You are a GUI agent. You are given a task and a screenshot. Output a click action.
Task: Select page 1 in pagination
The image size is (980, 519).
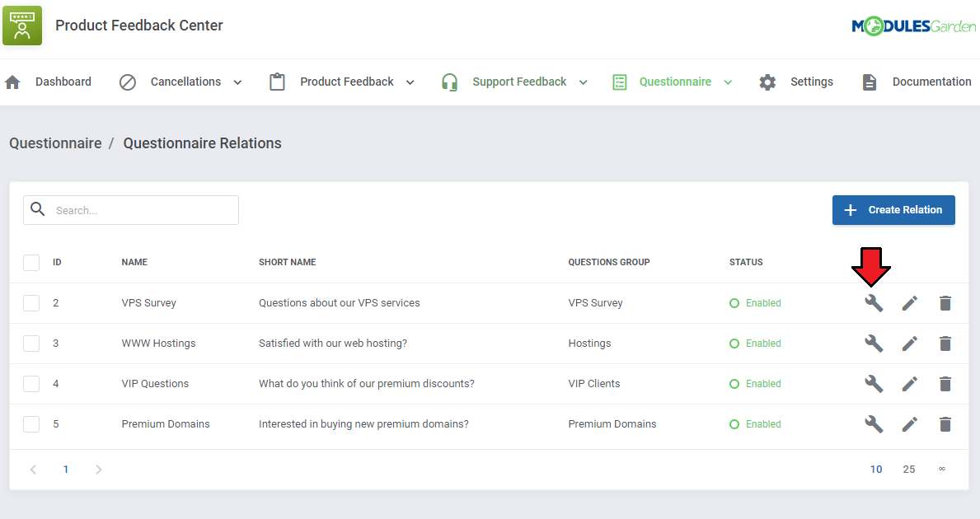point(66,469)
